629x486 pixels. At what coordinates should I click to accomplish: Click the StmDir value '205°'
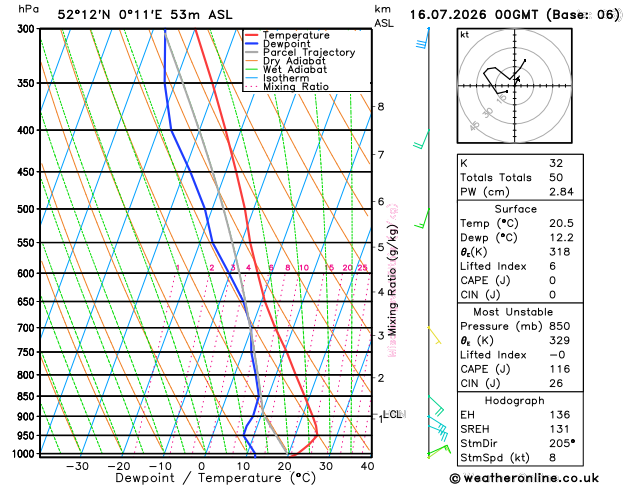click(x=562, y=443)
